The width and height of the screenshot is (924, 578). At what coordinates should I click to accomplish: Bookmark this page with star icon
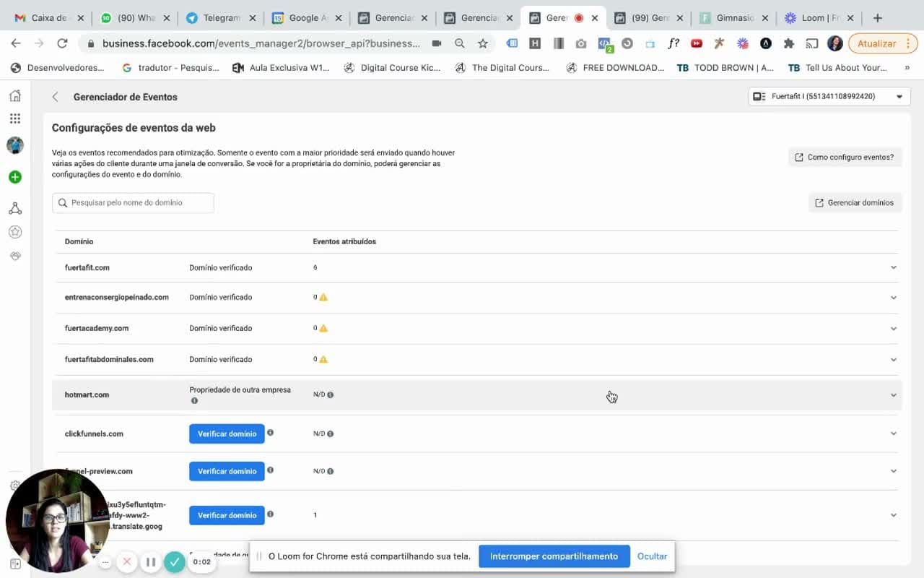[x=483, y=43]
